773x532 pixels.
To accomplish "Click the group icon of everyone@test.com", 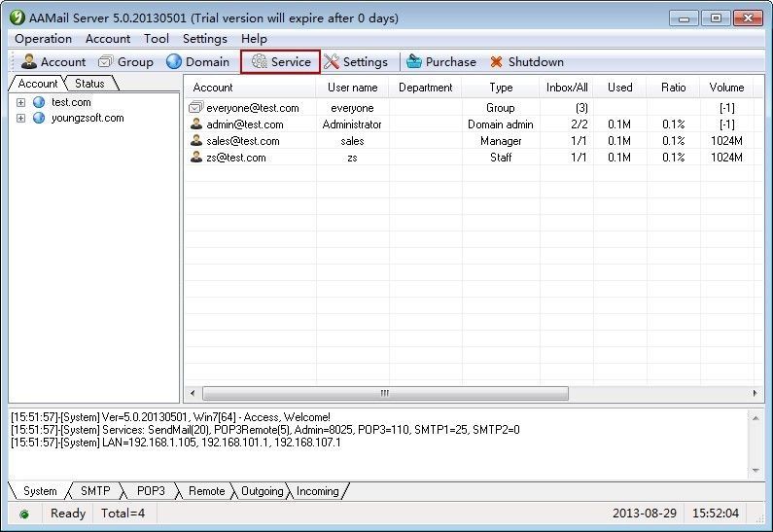I will pos(196,107).
